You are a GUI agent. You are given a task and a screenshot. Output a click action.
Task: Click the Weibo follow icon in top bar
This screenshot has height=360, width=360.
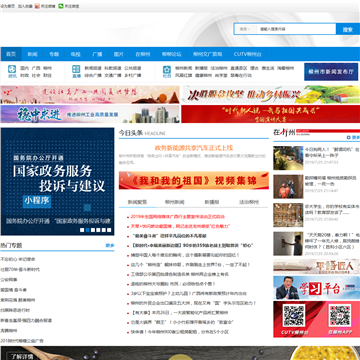click(37, 6)
